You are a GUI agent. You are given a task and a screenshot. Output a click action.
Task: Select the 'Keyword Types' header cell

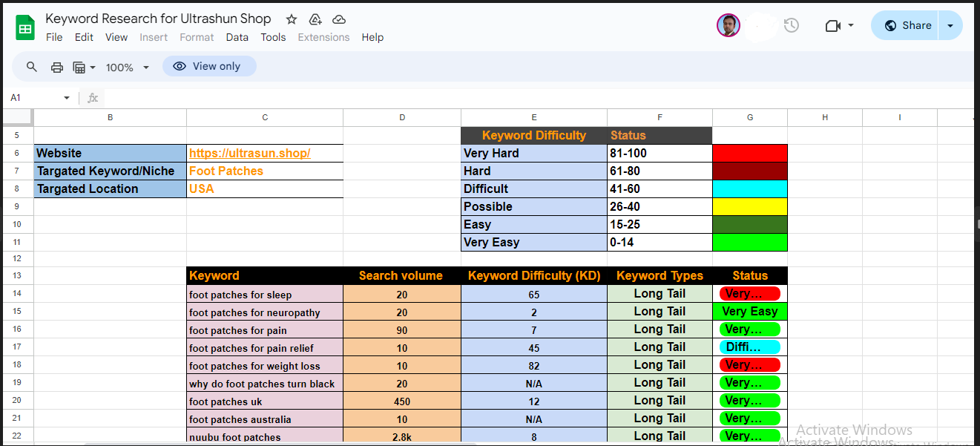[660, 275]
